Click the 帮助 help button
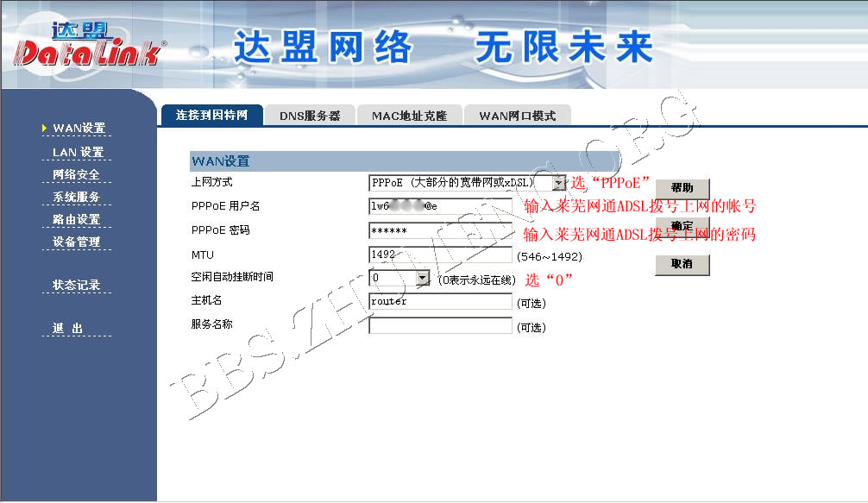The height and width of the screenshot is (503, 868). 682,188
